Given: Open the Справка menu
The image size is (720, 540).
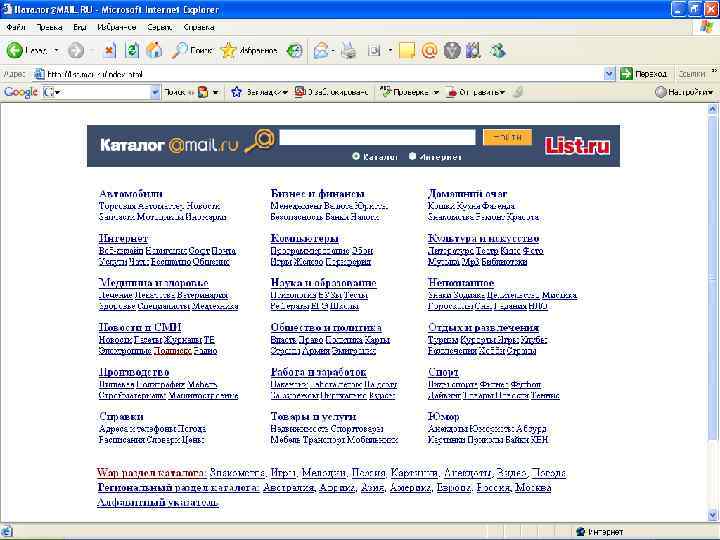Looking at the screenshot, I should tap(199, 27).
